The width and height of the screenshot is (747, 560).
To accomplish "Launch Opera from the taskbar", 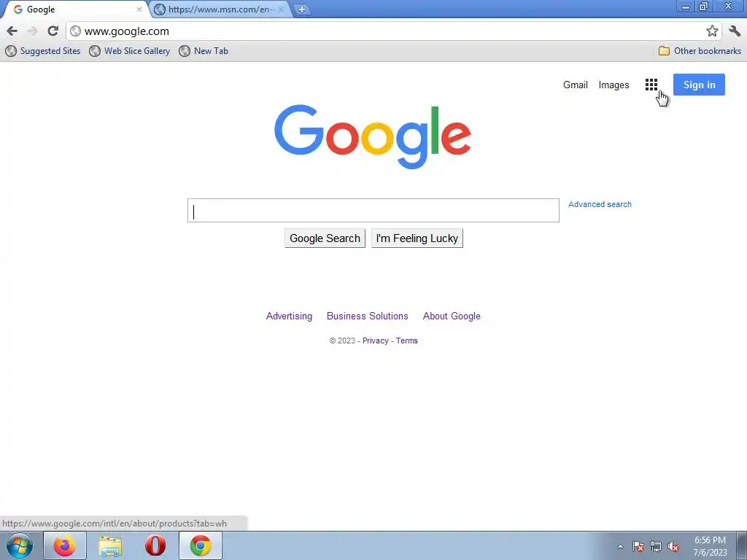I will [155, 545].
